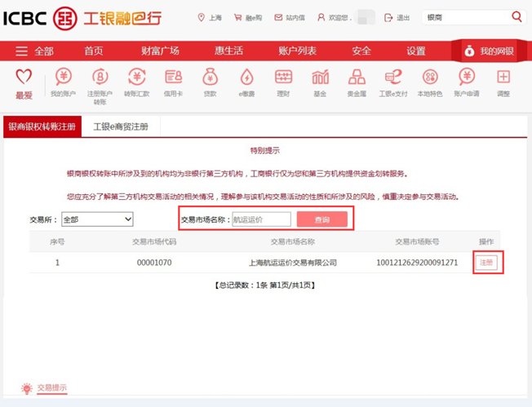Expand the 交易所 dropdown
532x407 pixels.
click(x=97, y=219)
